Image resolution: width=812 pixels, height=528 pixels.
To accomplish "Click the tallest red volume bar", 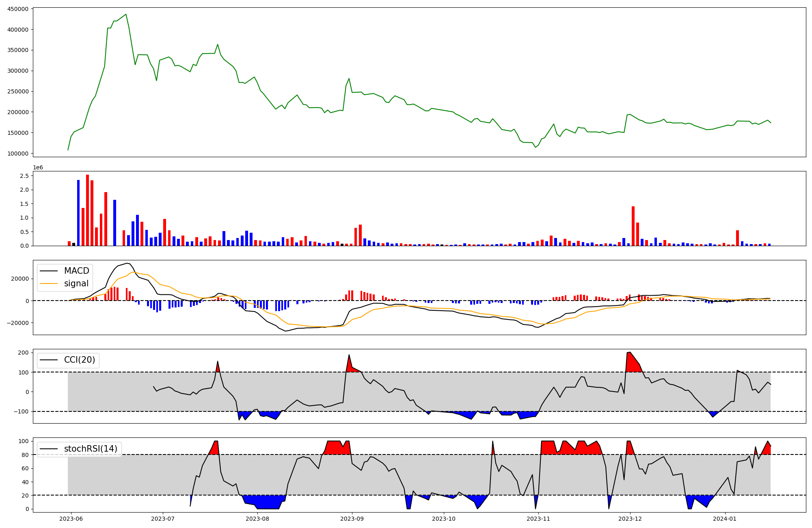I will coord(87,210).
